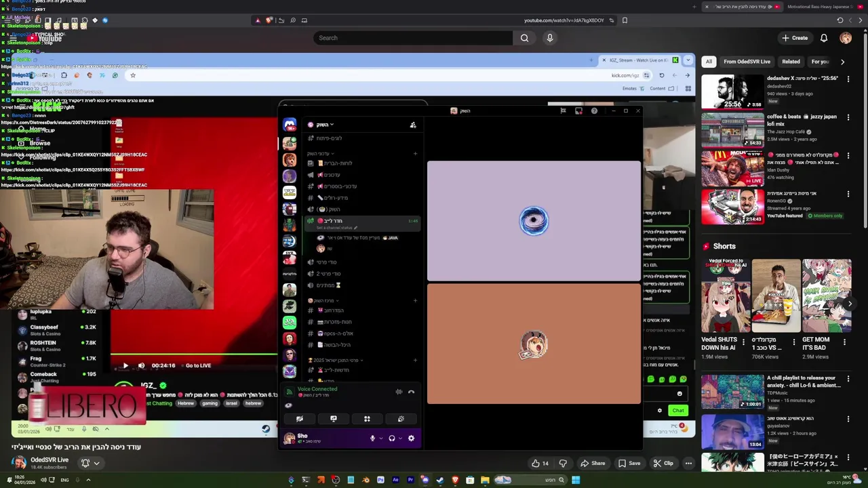Viewport: 868px width, 488px height.
Task: Dislike the YouTube video
Action: [x=563, y=464]
